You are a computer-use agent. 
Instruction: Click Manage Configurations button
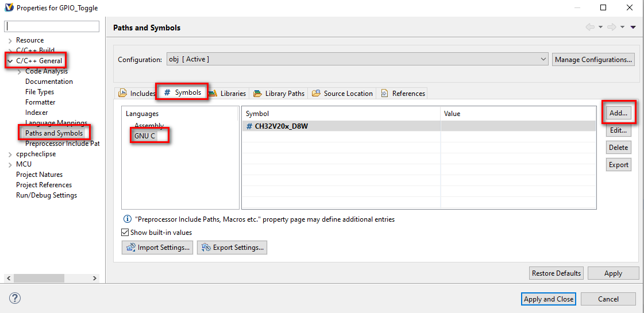coord(593,60)
